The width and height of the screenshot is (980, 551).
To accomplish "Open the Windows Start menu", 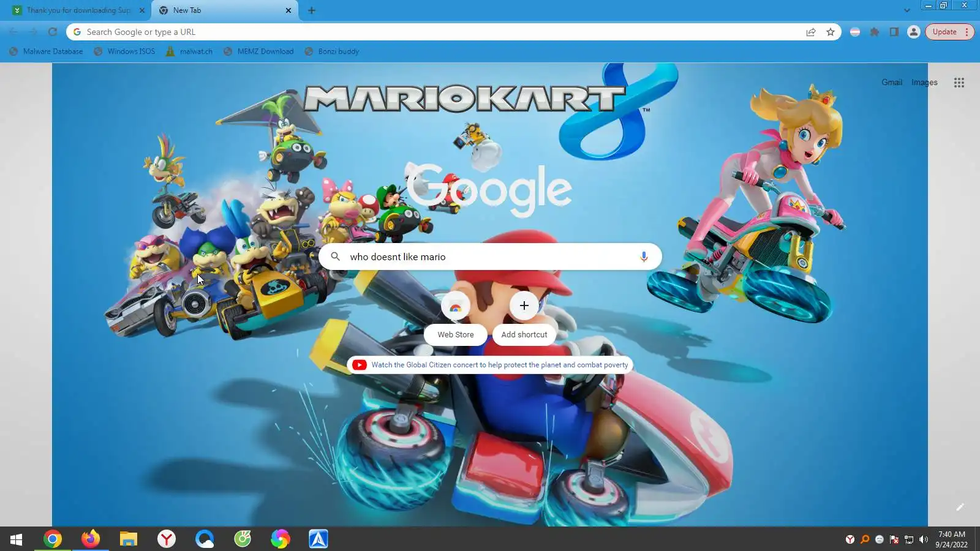I will [16, 539].
